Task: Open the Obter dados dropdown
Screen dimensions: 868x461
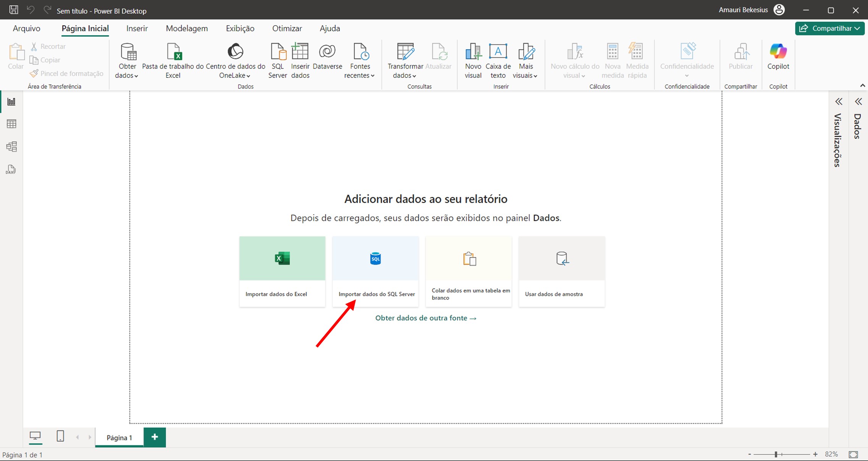Action: point(127,61)
